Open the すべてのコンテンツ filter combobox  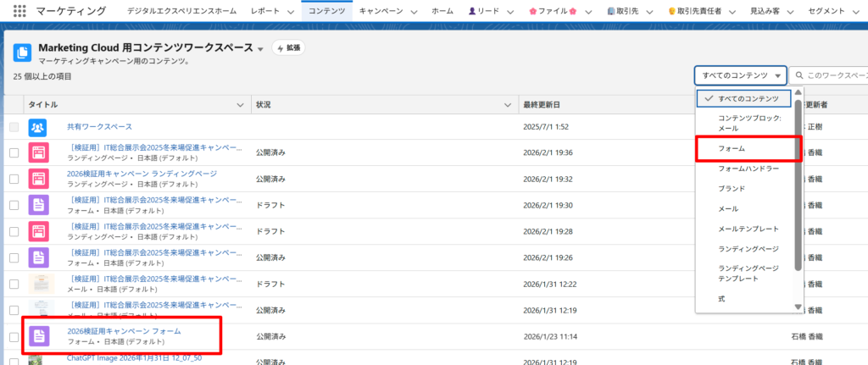(740, 75)
